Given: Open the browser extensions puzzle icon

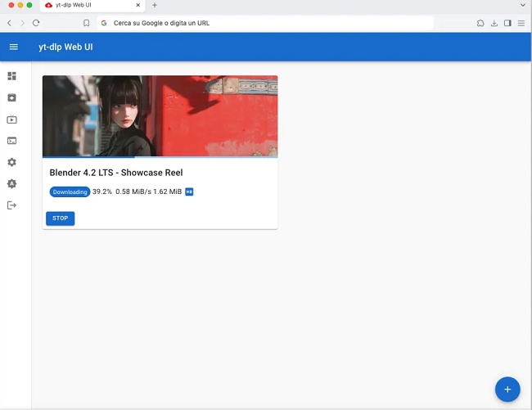Looking at the screenshot, I should click(480, 23).
